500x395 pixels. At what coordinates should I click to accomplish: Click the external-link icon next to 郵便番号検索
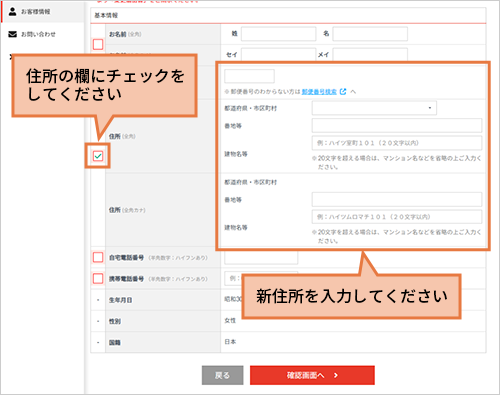click(343, 91)
